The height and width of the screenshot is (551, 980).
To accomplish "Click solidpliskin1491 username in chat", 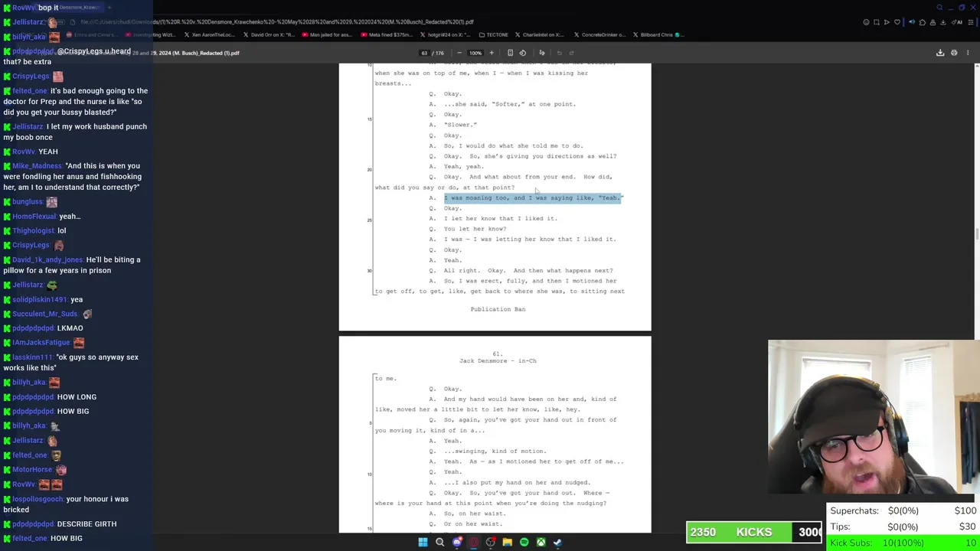I will 40,299.
